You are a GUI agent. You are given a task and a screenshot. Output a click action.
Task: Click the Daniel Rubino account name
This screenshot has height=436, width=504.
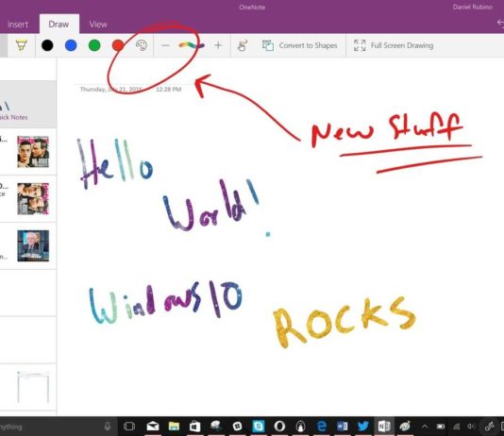point(472,7)
